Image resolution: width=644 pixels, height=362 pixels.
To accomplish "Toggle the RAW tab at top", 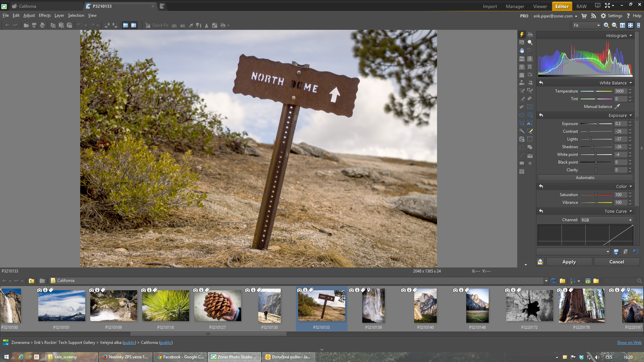I will (x=581, y=6).
